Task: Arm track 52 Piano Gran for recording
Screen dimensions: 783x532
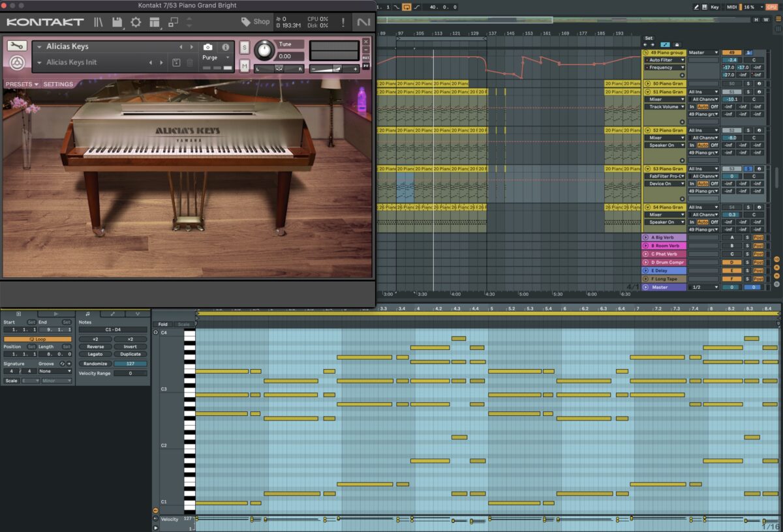Action: [759, 130]
